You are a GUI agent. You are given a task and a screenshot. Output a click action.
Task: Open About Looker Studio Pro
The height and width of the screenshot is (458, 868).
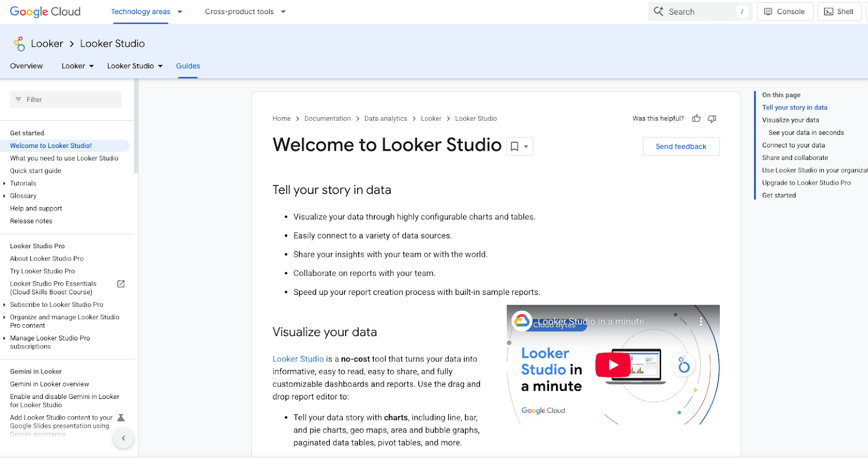47,259
